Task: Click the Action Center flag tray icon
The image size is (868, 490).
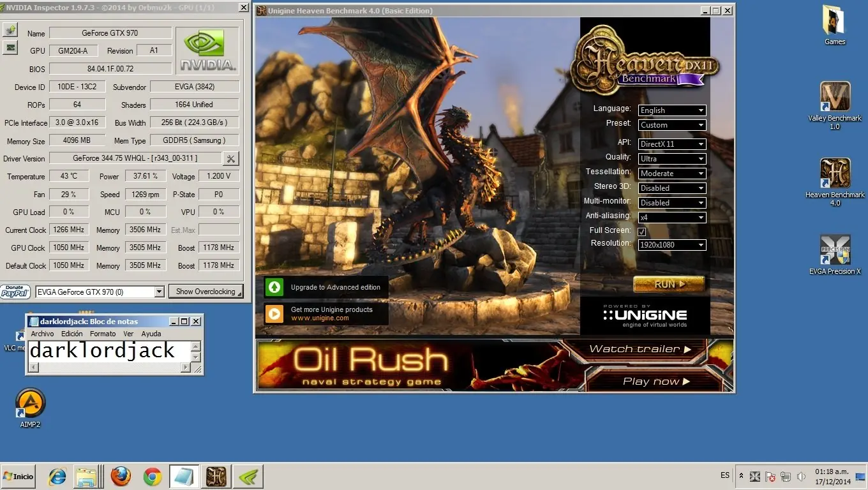Action: (770, 477)
